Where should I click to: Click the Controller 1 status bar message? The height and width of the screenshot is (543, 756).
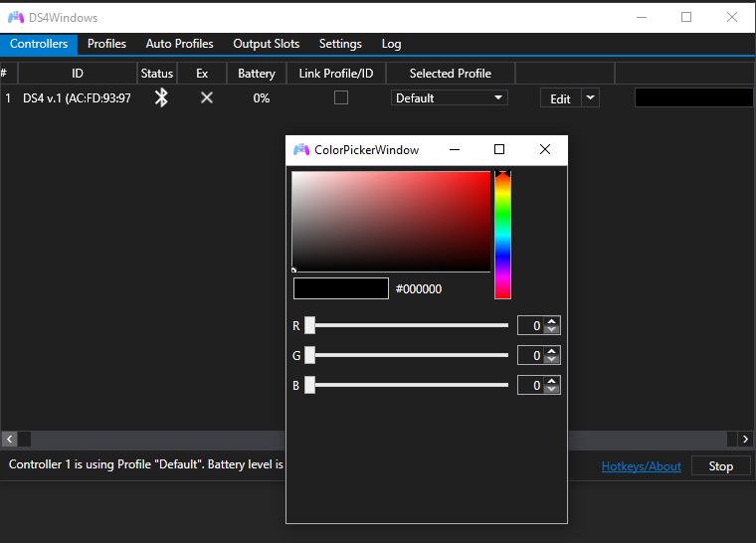146,464
